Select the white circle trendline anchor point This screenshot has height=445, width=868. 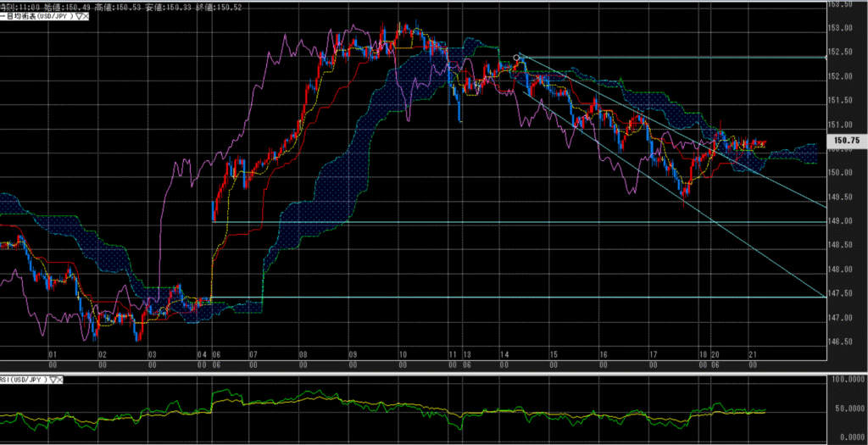coord(516,57)
